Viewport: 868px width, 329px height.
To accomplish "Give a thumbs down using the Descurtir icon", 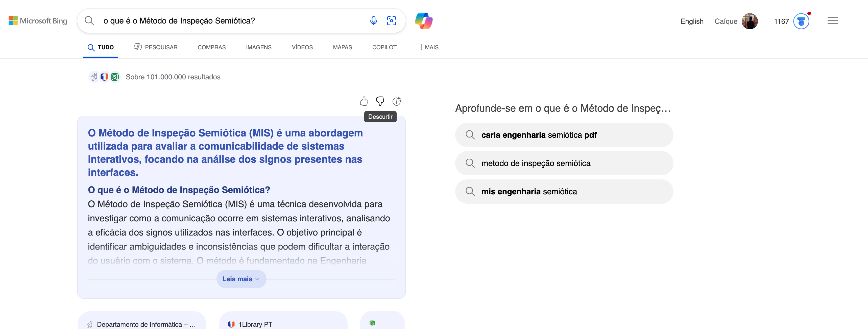I will tap(380, 101).
